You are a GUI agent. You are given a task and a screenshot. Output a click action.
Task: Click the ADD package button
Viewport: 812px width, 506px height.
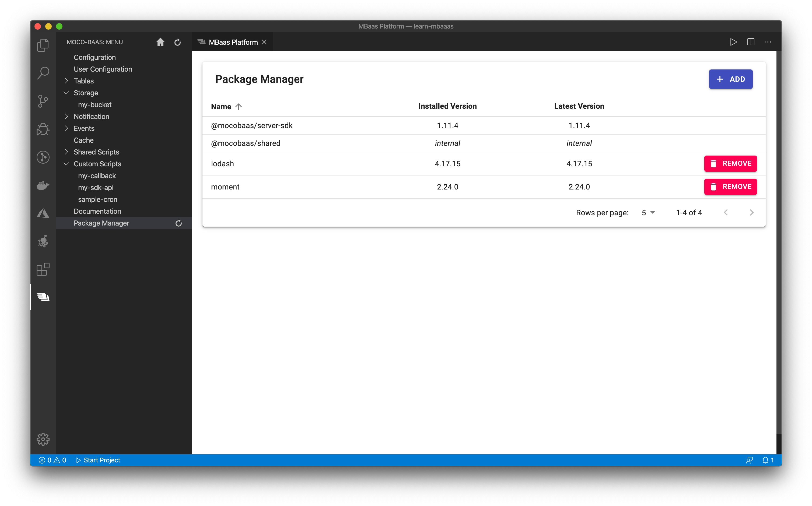pos(730,79)
